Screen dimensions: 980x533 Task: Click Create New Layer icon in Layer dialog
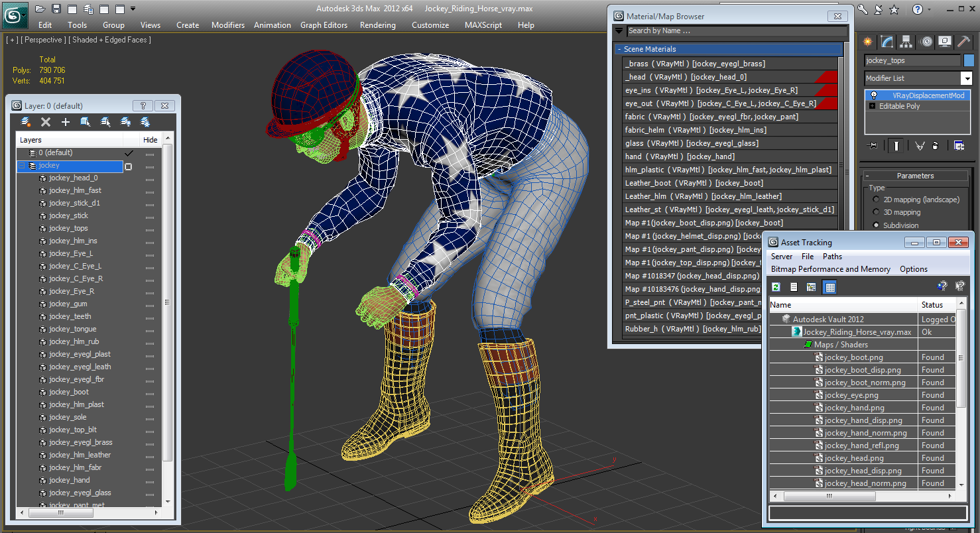(x=26, y=122)
